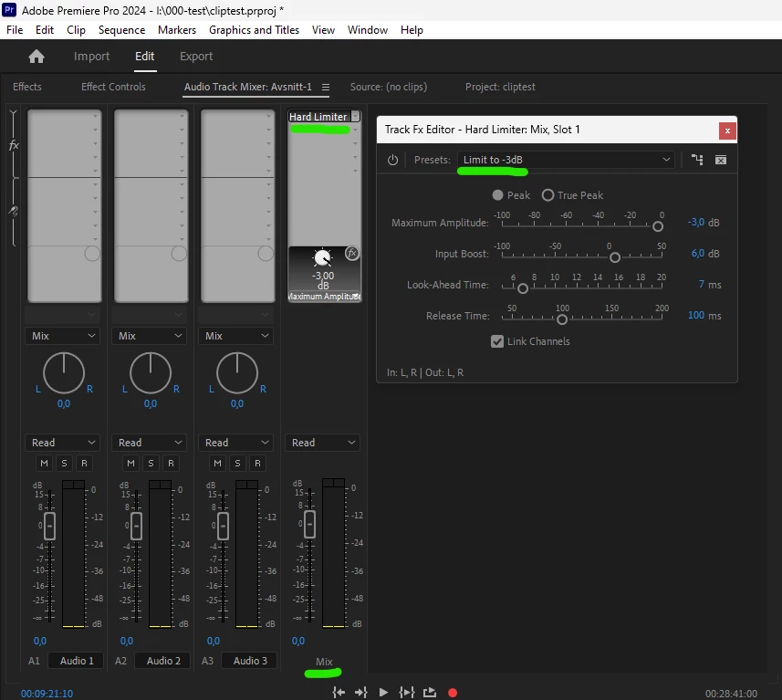Toggle the fx bypass icon on the Mix track
Image resolution: width=782 pixels, height=700 pixels.
point(352,254)
